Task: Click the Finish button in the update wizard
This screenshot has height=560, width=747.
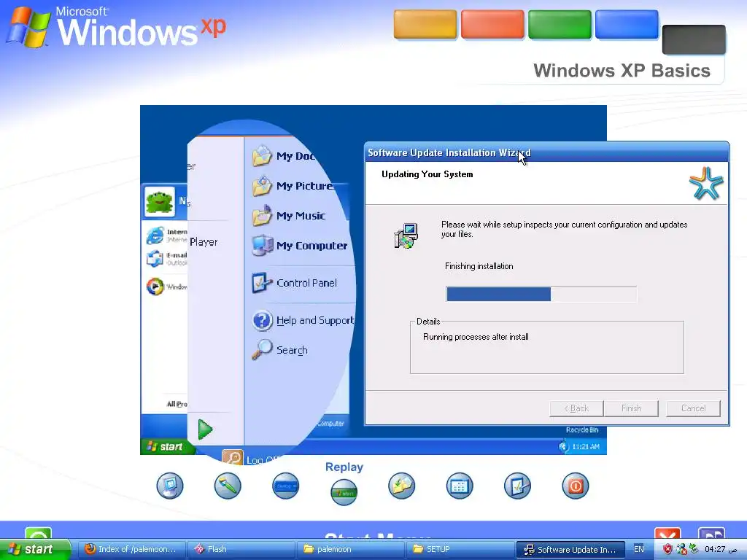Action: click(x=631, y=408)
